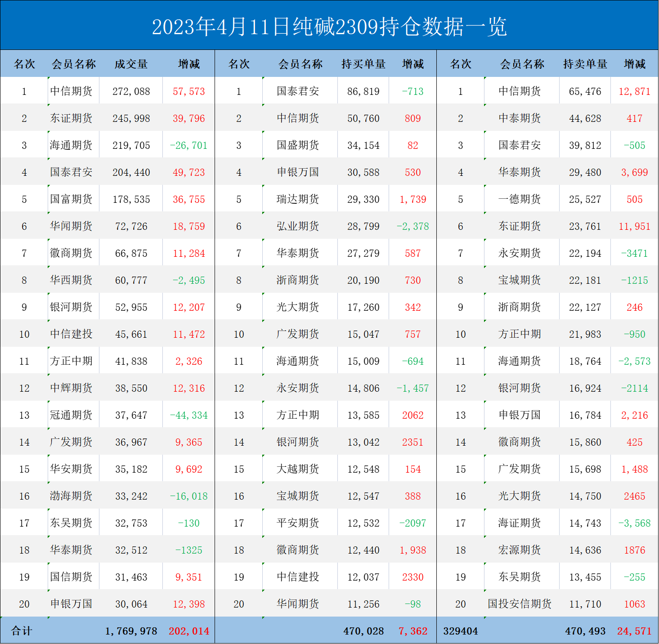Image resolution: width=659 pixels, height=644 pixels.
Task: Select total volume 1,769,978
Action: coord(131,631)
